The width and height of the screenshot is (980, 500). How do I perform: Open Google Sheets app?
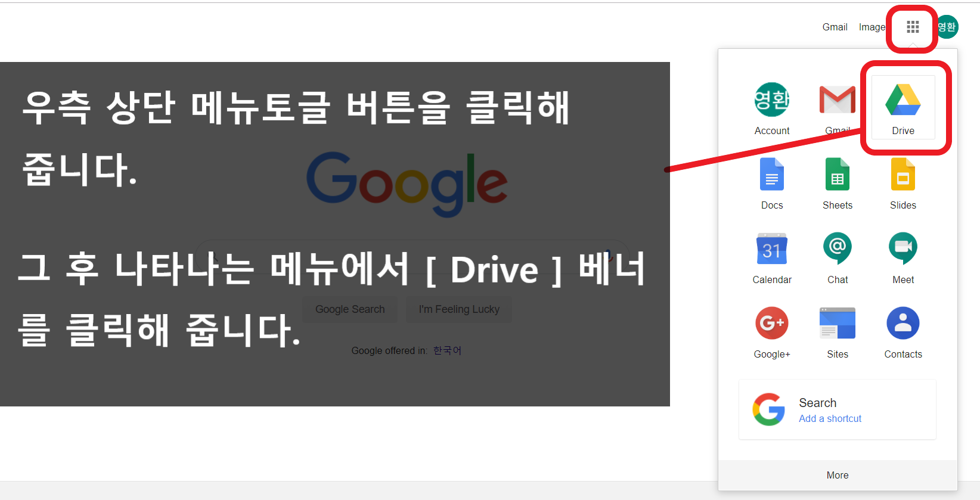(x=838, y=182)
